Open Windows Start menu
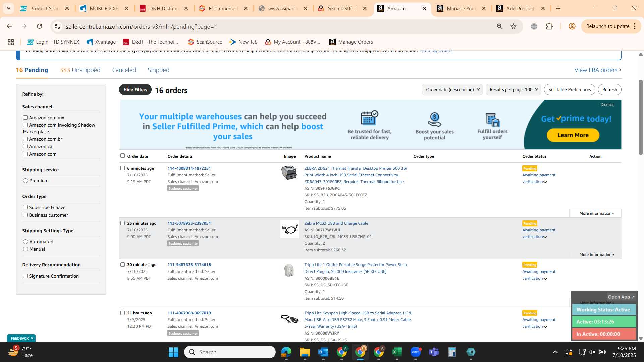The width and height of the screenshot is (644, 362). 173,352
